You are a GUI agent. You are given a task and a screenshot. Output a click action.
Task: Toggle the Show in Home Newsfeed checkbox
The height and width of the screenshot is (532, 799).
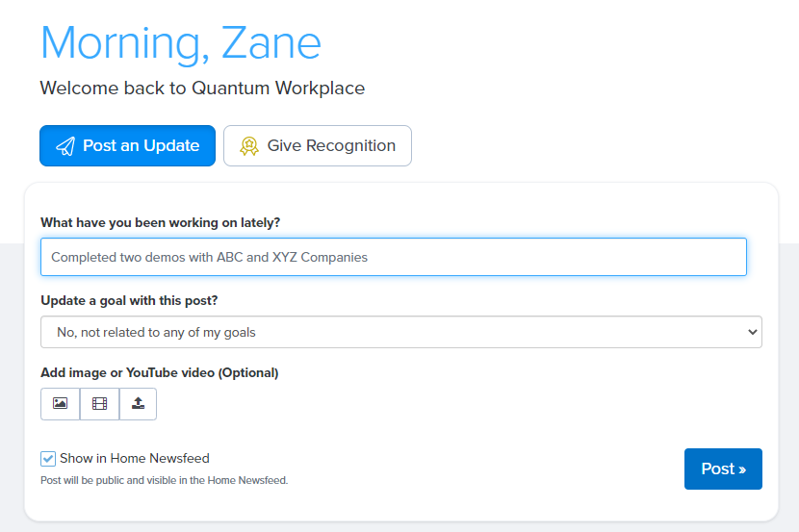tap(48, 459)
